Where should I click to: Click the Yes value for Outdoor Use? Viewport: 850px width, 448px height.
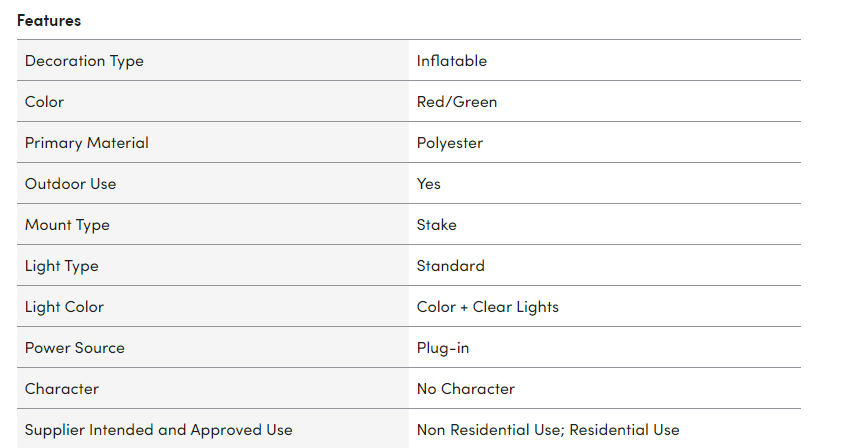click(428, 184)
